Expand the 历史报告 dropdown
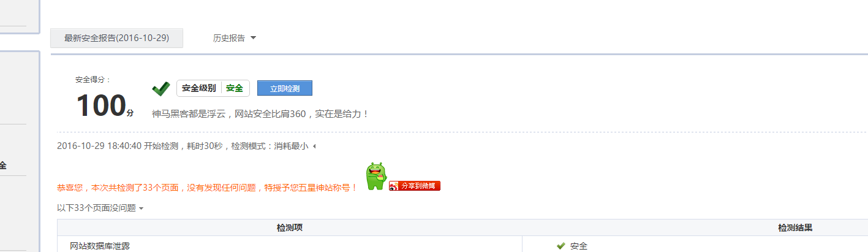The image size is (868, 252). tap(235, 38)
